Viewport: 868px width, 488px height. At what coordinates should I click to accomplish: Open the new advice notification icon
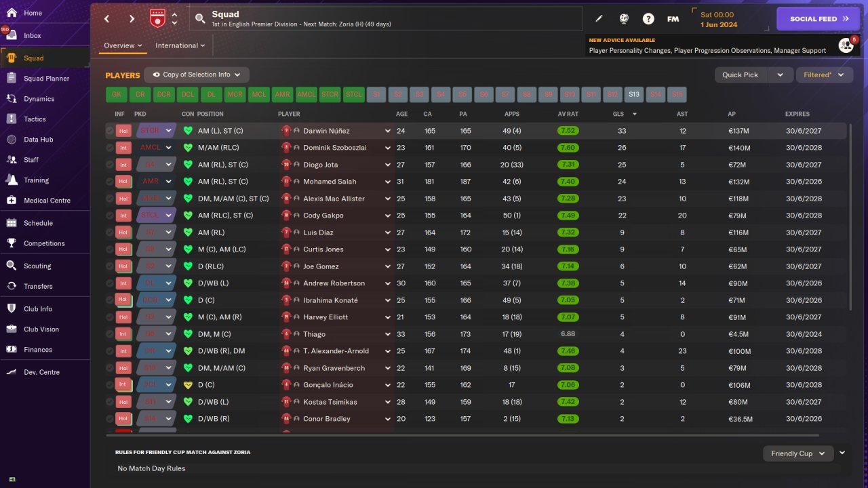click(x=846, y=45)
